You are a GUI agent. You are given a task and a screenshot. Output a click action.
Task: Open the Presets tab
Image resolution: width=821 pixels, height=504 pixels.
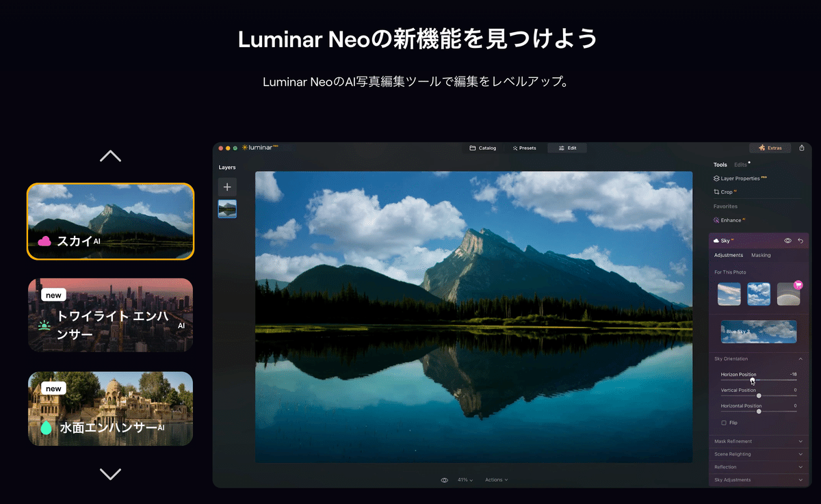[x=525, y=148]
